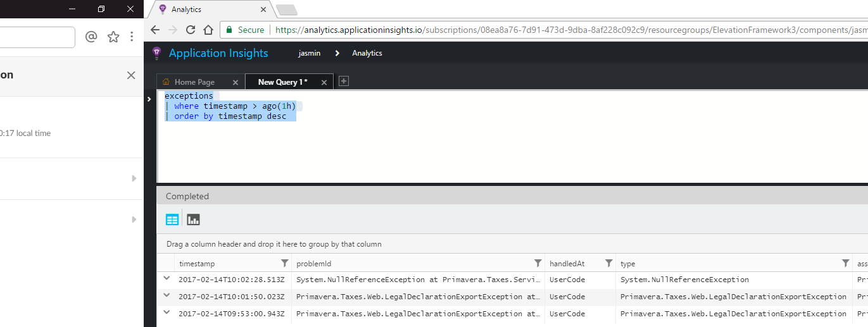Add a new query tab with plus icon
Image resolution: width=868 pixels, height=327 pixels.
click(344, 81)
